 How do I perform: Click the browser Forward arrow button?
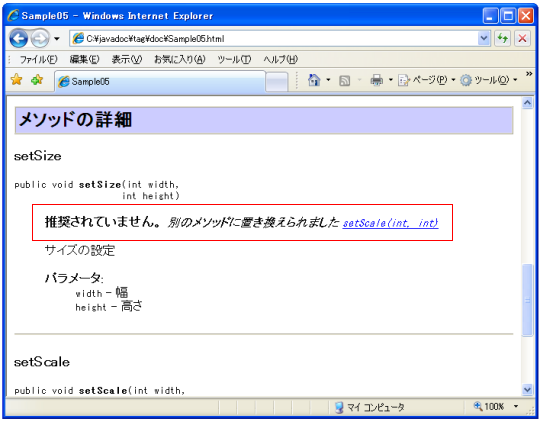click(x=40, y=39)
